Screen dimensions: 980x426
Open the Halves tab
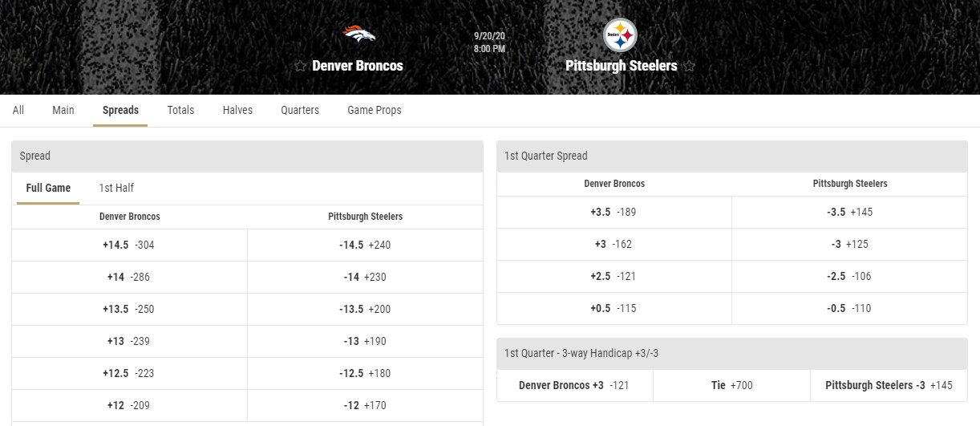(x=237, y=110)
